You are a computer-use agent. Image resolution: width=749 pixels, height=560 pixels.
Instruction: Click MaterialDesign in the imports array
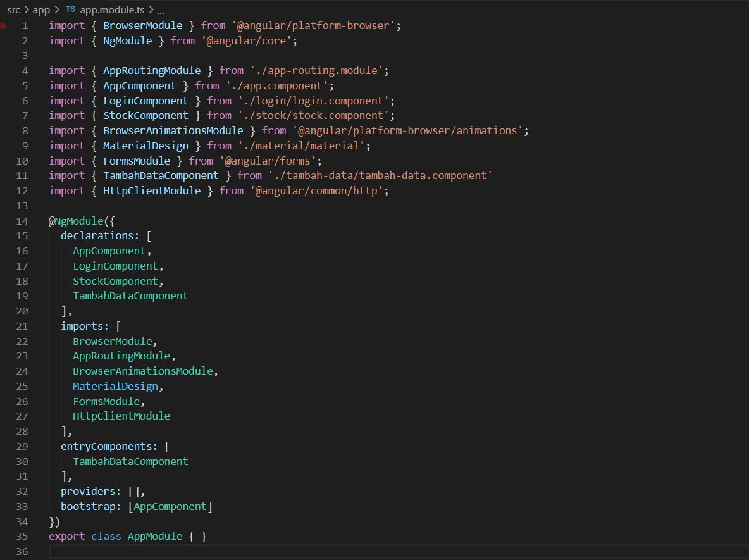coord(115,386)
